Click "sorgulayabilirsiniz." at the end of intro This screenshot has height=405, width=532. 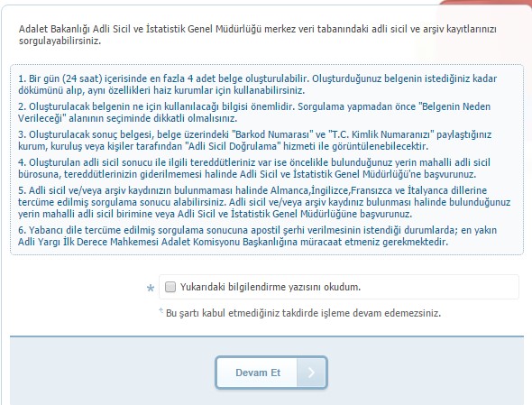click(x=60, y=41)
